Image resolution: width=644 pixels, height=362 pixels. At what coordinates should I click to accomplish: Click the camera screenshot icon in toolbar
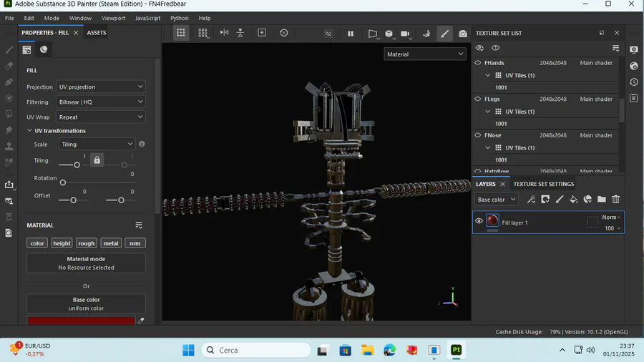click(x=463, y=33)
